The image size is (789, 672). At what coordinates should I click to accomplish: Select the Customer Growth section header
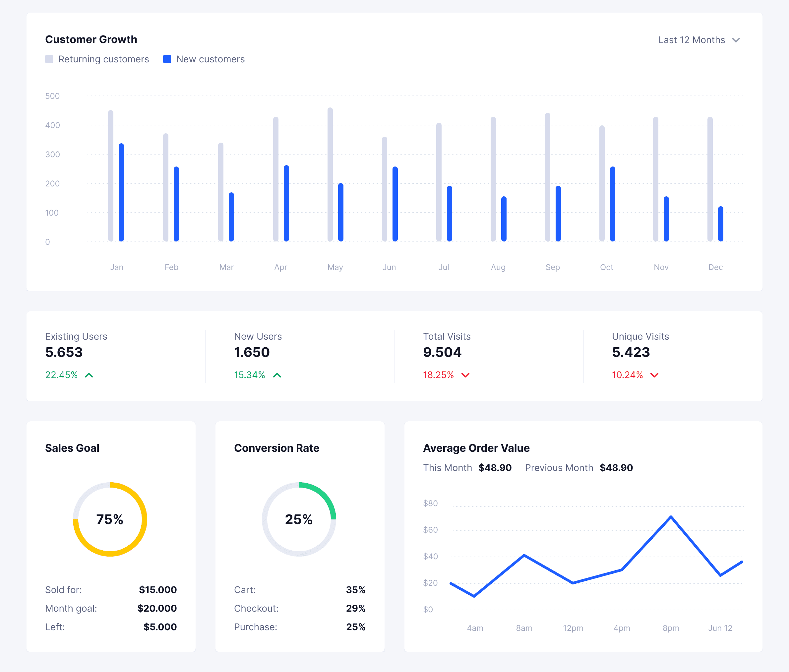tap(91, 39)
